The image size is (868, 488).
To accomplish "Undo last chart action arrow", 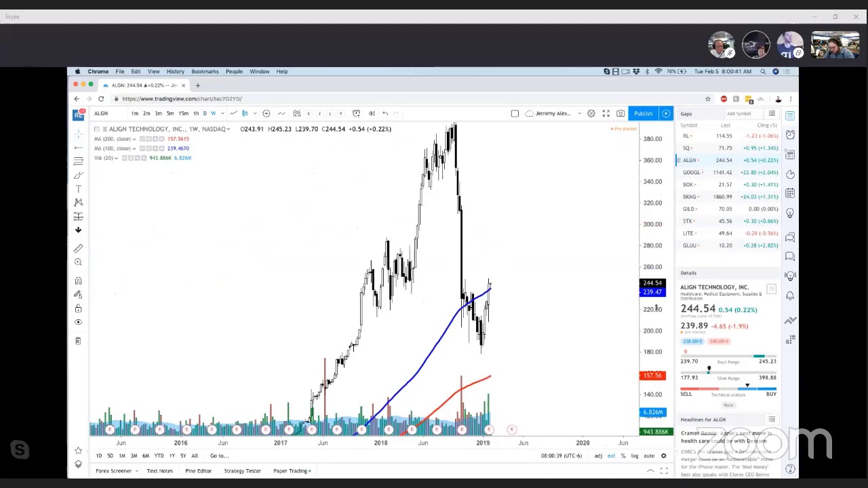I will click(x=385, y=113).
